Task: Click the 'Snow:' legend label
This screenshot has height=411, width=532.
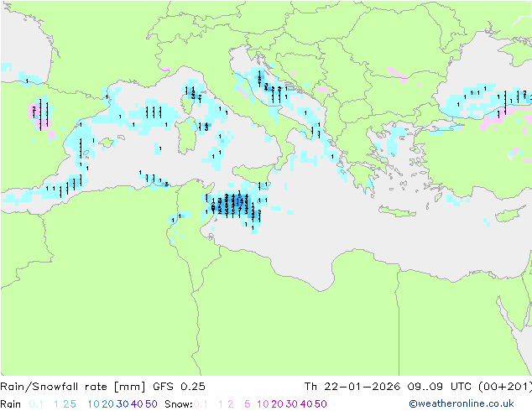Action: pyautogui.click(x=179, y=404)
